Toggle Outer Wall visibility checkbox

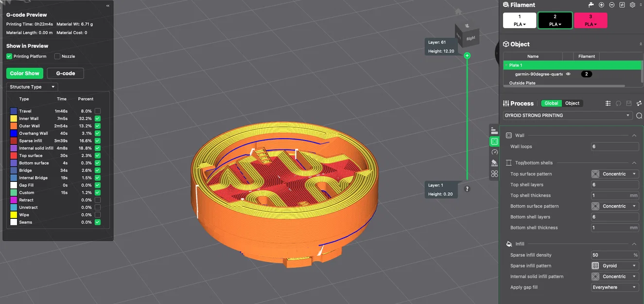pyautogui.click(x=98, y=126)
